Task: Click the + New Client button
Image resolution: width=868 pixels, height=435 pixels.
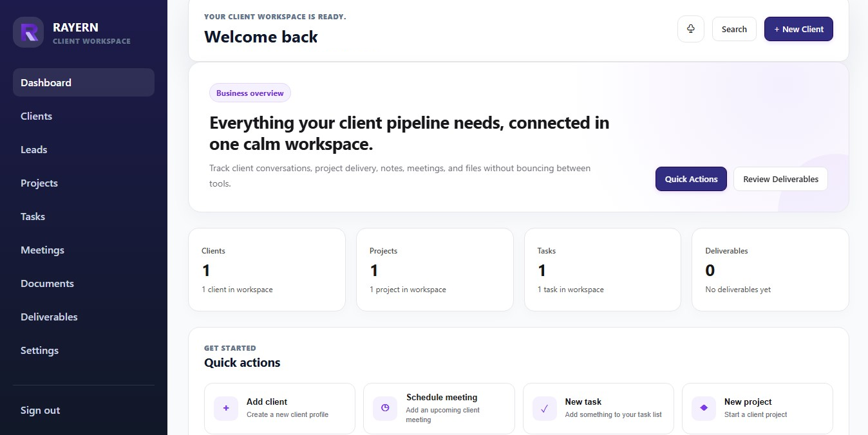Action: tap(798, 29)
